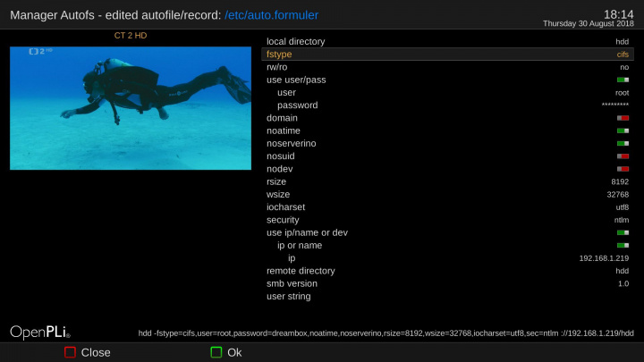Click the CT 2 HD video preview
Screen dimensions: 644x362
click(131, 108)
